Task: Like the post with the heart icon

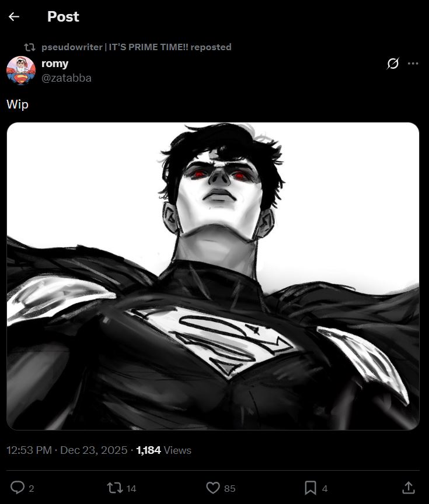Action: (213, 488)
